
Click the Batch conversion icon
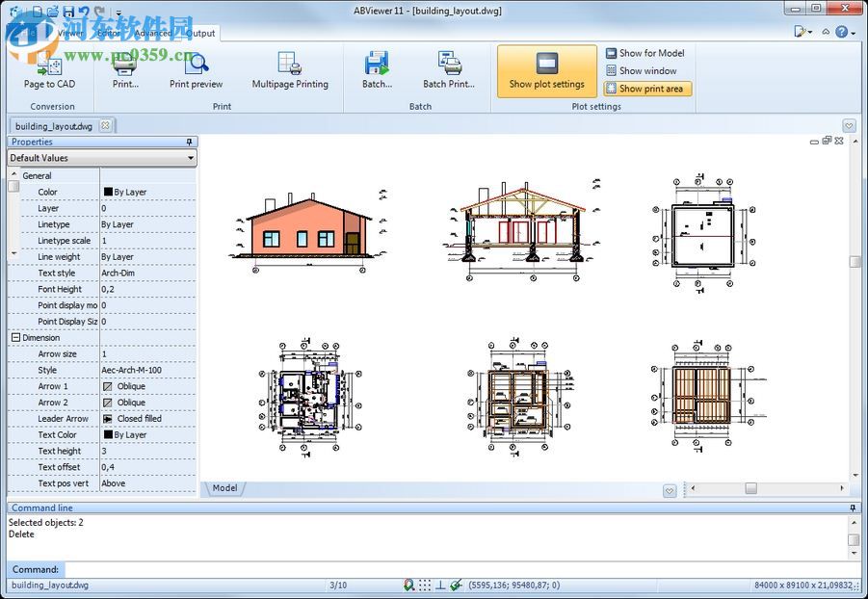coord(376,68)
